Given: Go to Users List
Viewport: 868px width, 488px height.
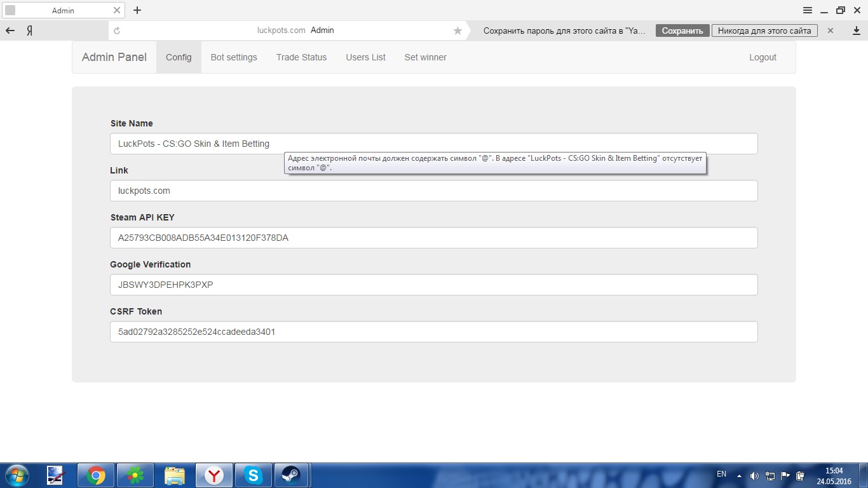Looking at the screenshot, I should point(365,57).
